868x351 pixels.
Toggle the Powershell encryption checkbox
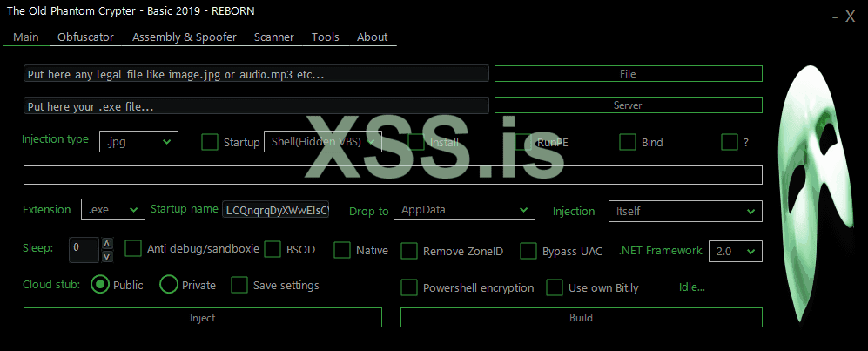[x=409, y=287]
